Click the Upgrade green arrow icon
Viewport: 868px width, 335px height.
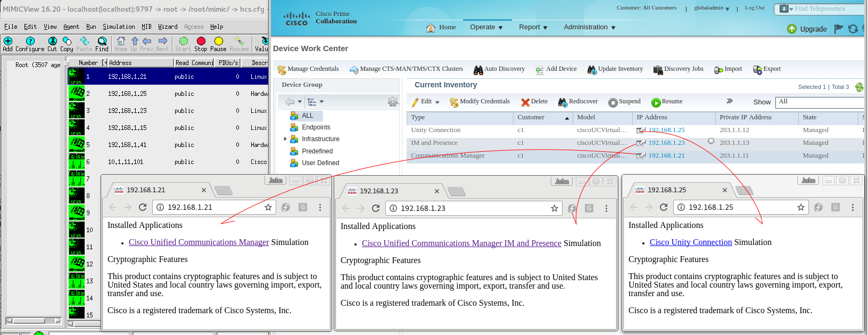pyautogui.click(x=792, y=29)
